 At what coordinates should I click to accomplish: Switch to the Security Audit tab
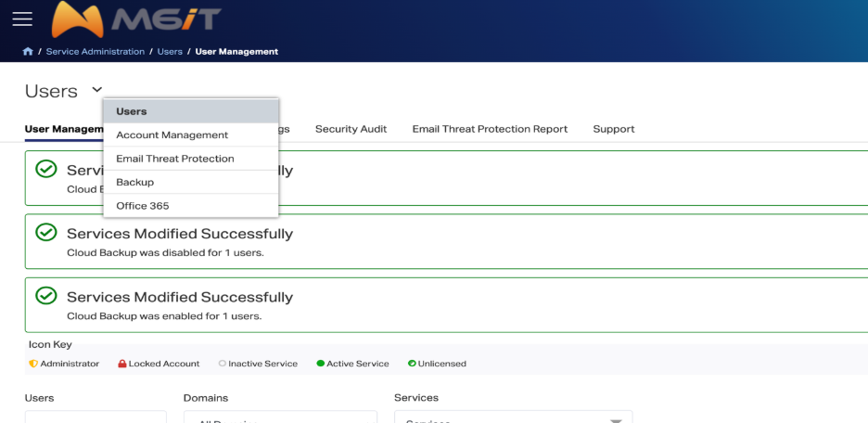(351, 129)
